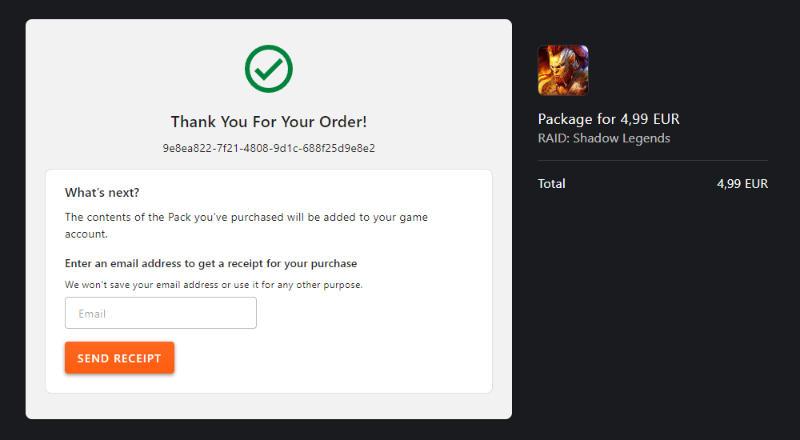Click the gray confirmation panel beside the checkmark
The image size is (800, 440).
pyautogui.click(x=400, y=70)
